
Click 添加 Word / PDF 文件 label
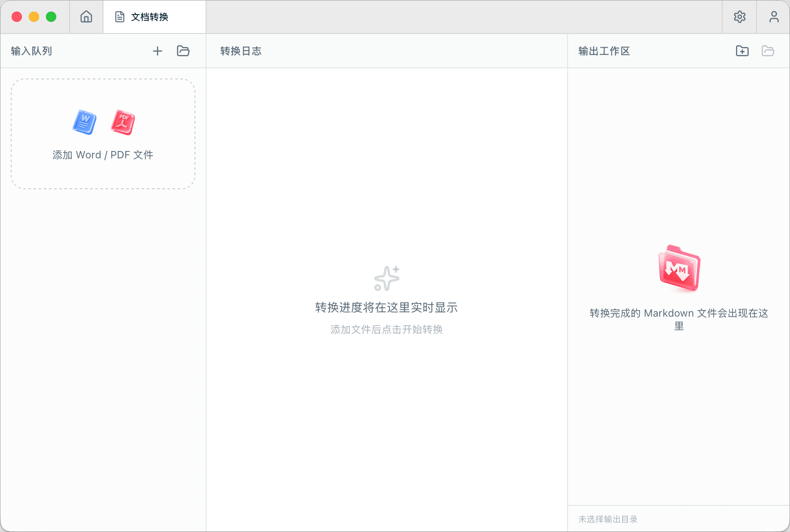[x=103, y=155]
